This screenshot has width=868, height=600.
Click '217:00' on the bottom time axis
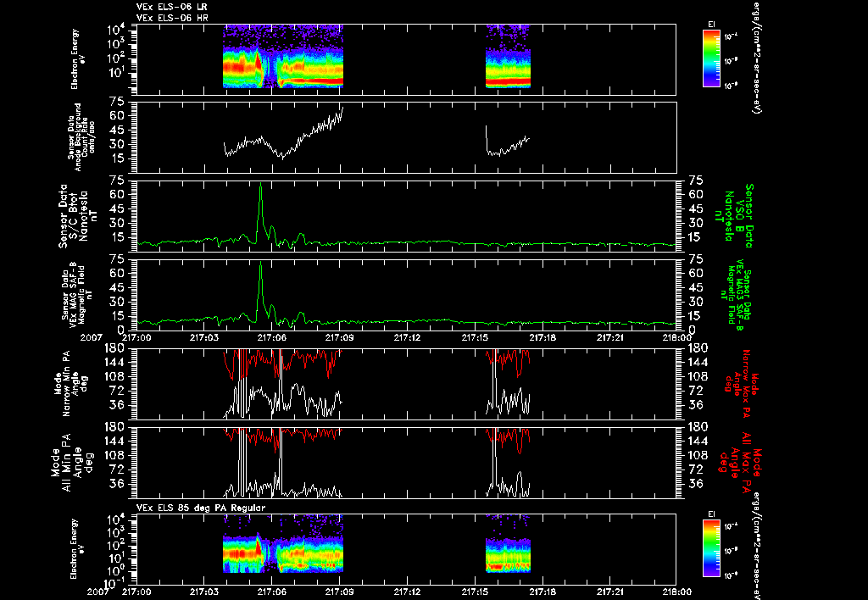136,592
